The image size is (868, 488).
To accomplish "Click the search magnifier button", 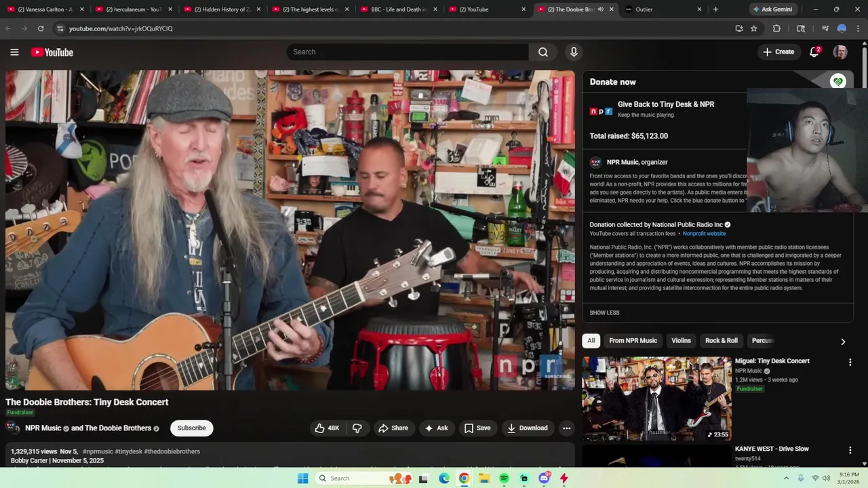I will 543,52.
